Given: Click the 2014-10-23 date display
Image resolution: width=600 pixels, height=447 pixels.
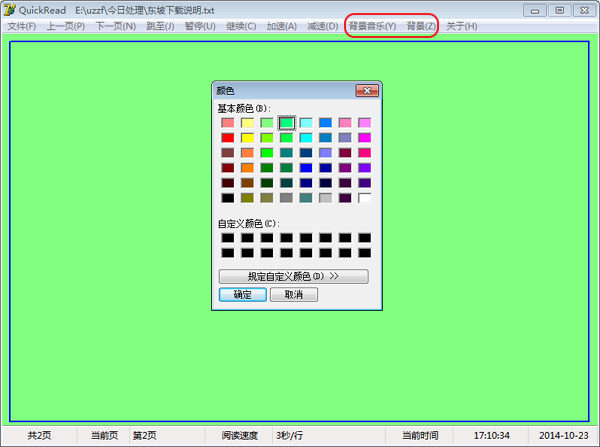Looking at the screenshot, I should [564, 436].
